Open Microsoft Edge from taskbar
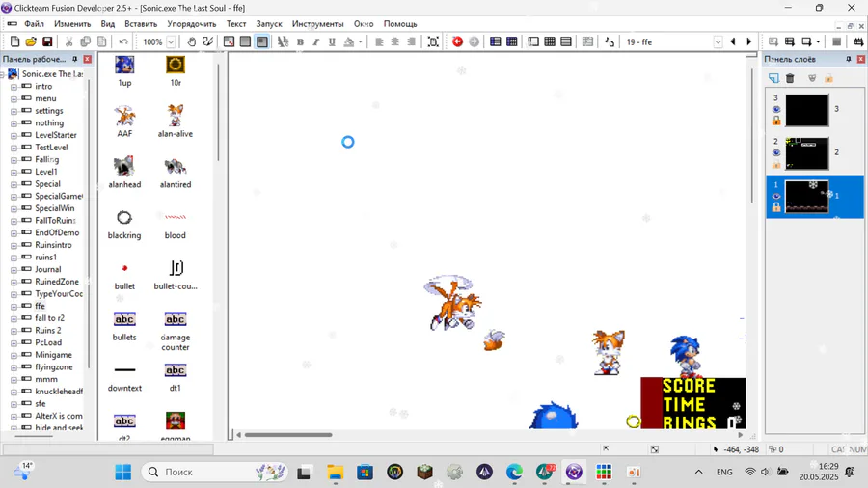The image size is (868, 488). 514,472
